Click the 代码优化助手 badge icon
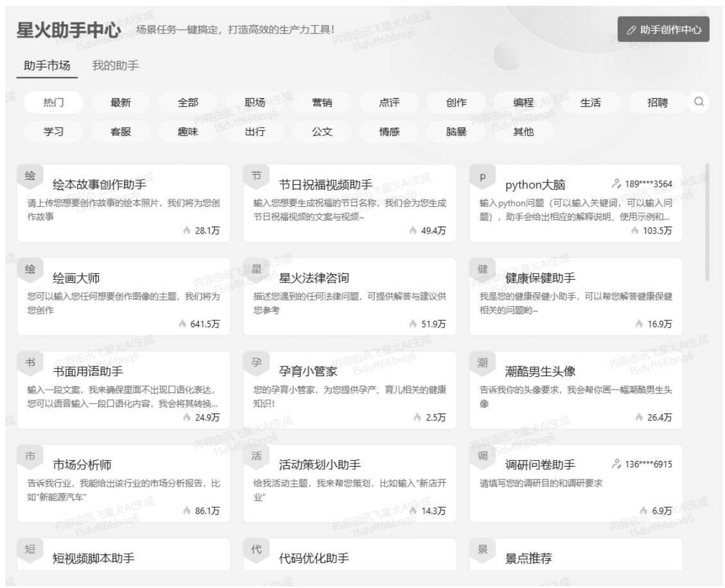This screenshot has width=725, height=588. coord(256,550)
